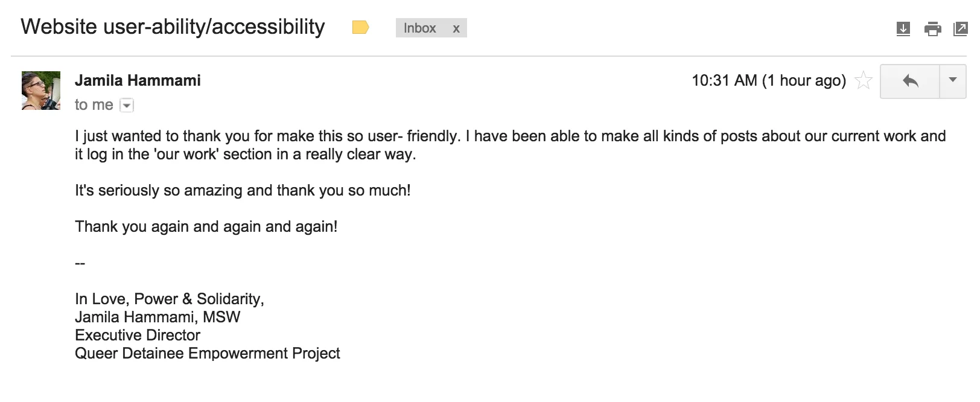Click the email subject Website user-ability/accessibility

click(173, 27)
